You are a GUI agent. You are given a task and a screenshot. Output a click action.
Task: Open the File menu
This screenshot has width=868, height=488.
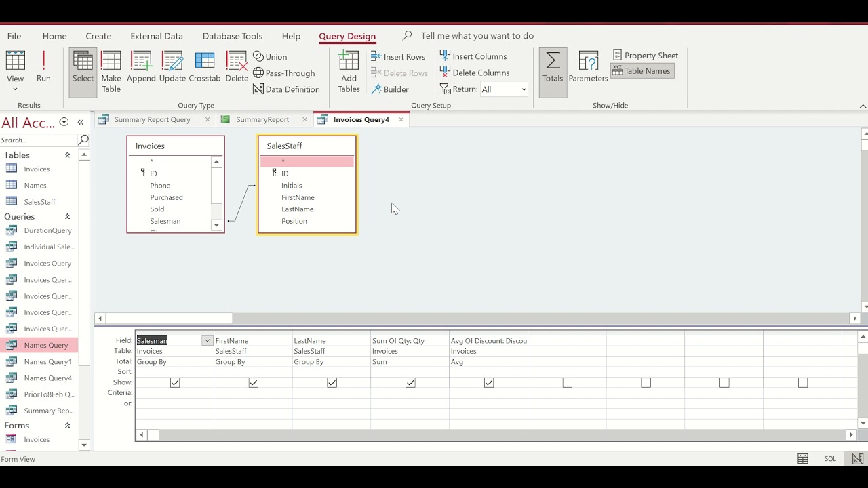coord(14,36)
